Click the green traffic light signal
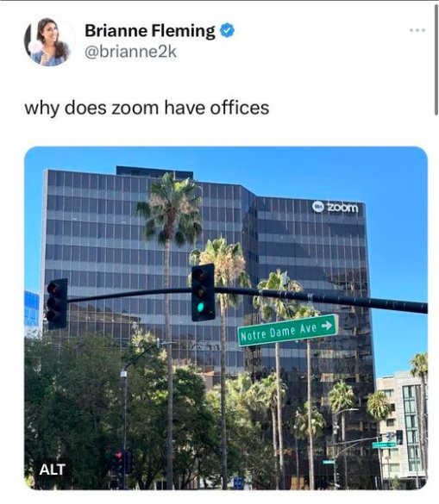The width and height of the screenshot is (439, 504). click(201, 307)
